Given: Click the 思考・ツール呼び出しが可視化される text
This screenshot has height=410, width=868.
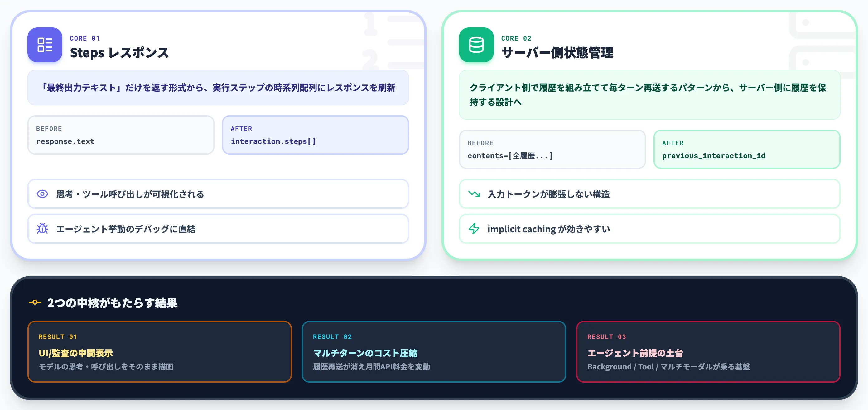Looking at the screenshot, I should 130,194.
